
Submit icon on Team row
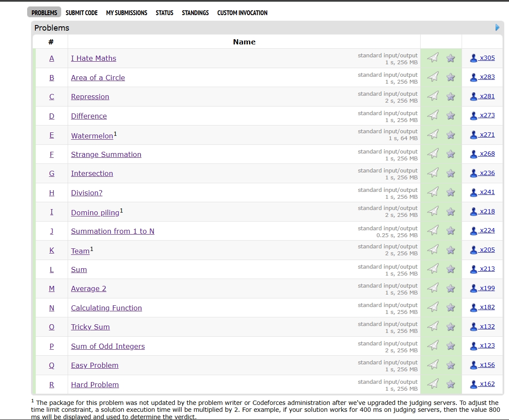pyautogui.click(x=433, y=250)
